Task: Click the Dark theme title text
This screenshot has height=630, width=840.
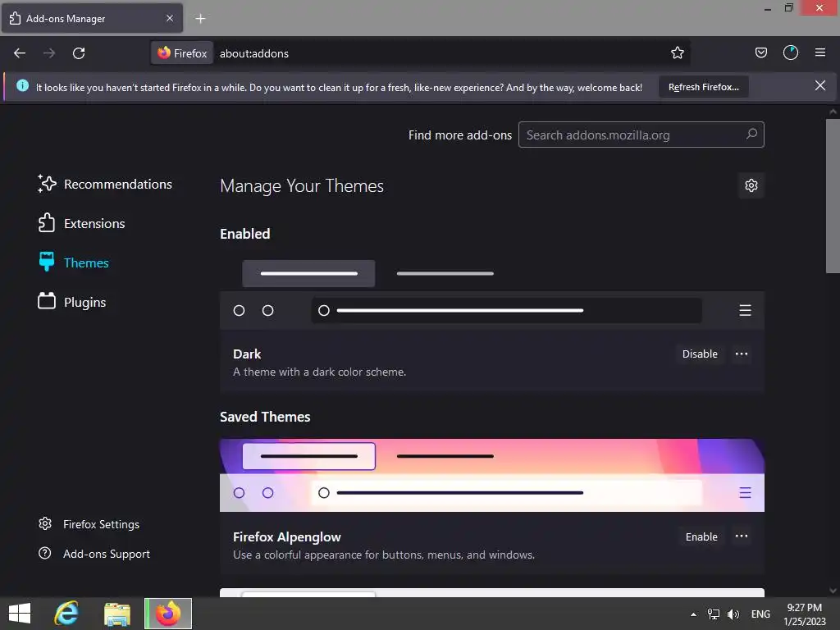Action: coord(247,354)
